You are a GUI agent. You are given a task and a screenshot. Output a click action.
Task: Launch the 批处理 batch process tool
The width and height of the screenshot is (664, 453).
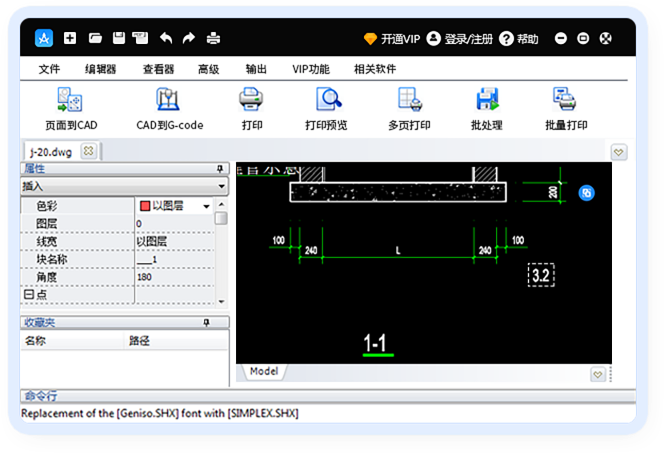click(487, 99)
